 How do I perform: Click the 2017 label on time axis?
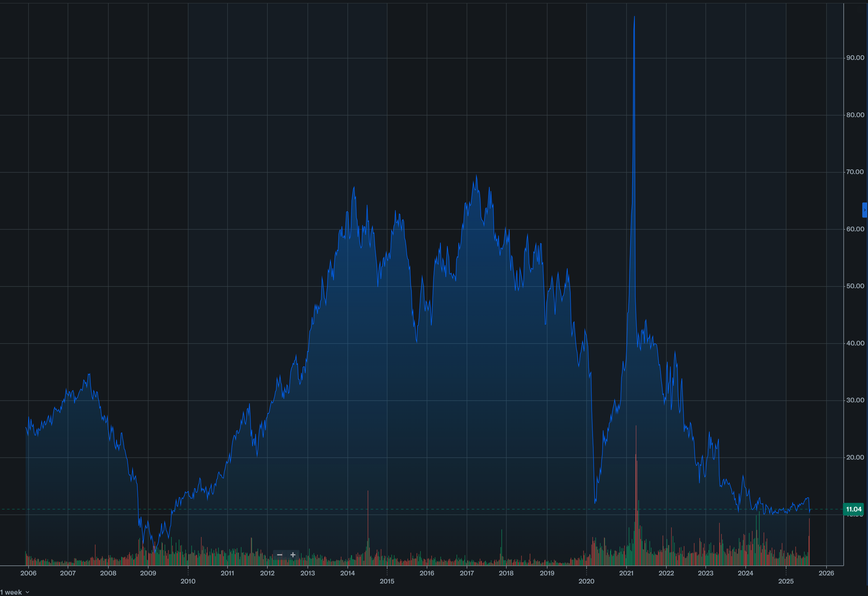[467, 573]
